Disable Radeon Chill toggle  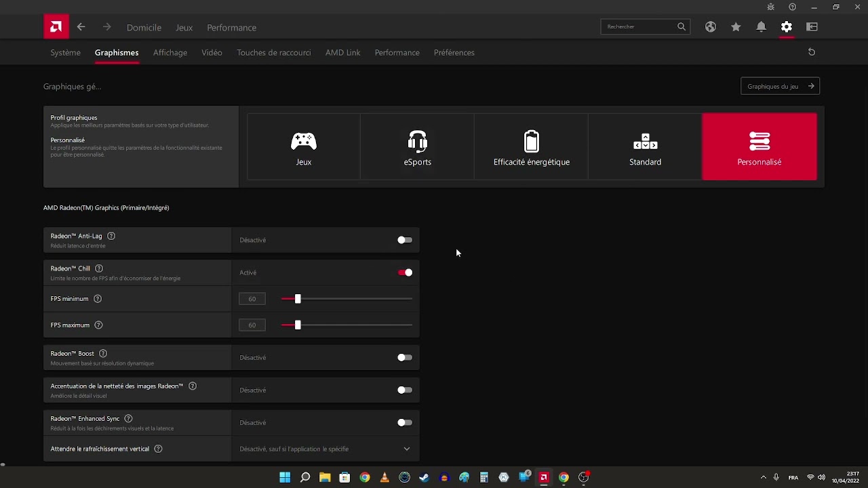click(405, 272)
